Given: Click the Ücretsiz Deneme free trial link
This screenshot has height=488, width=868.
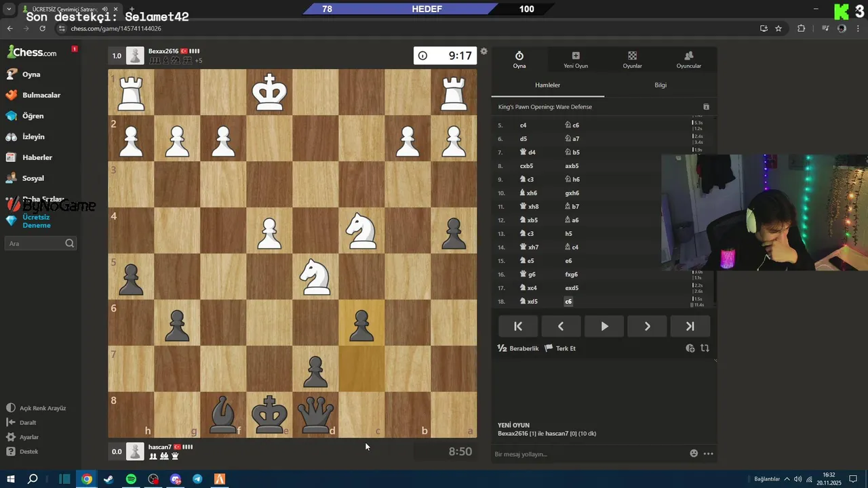Looking at the screenshot, I should tap(29, 221).
